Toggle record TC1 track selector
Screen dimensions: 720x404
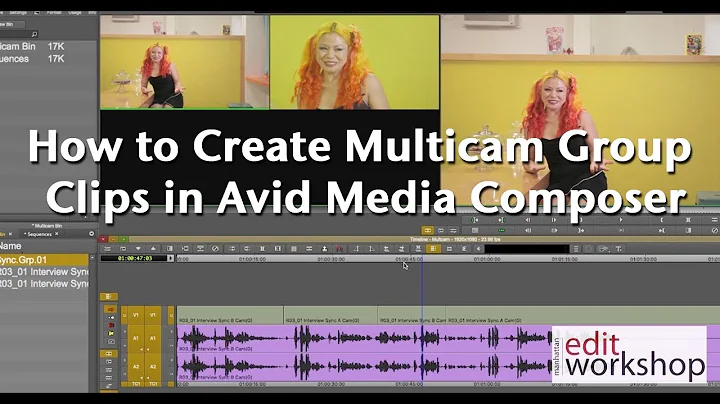[152, 384]
